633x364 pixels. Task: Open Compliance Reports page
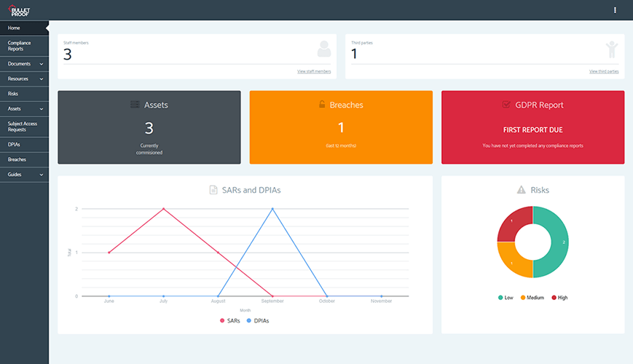24,46
